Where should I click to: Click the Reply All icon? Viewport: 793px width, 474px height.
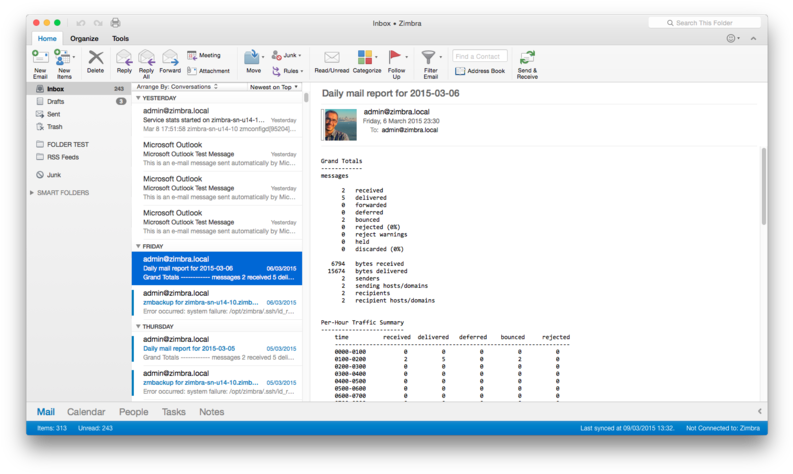146,59
